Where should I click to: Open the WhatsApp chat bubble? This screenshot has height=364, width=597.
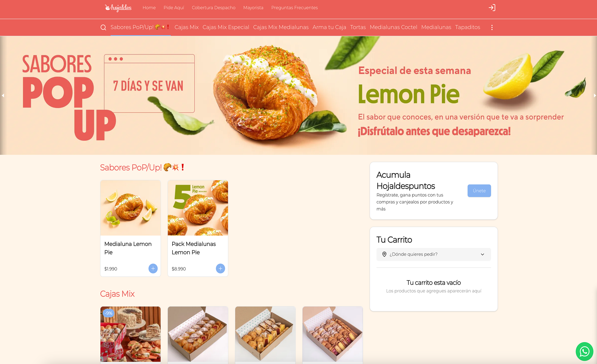tap(584, 351)
